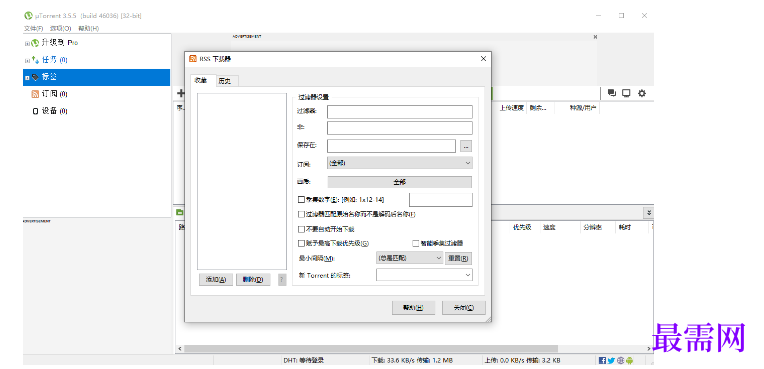Click the globe icon in status bar

point(620,360)
